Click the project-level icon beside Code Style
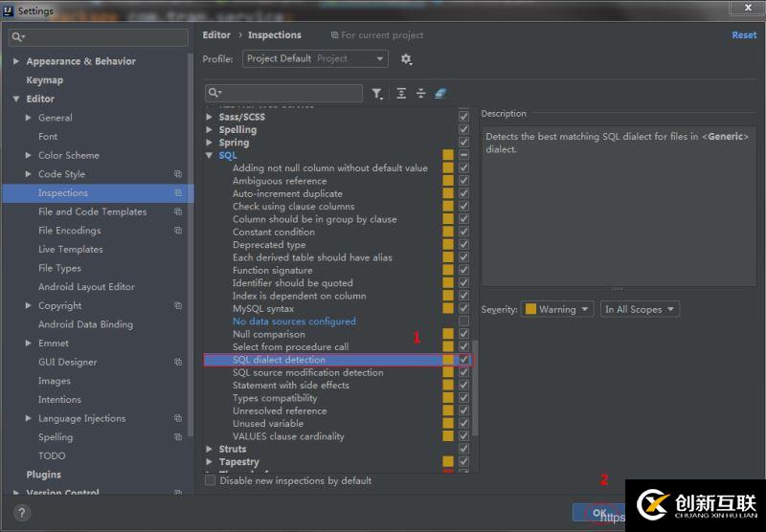This screenshot has width=766, height=532. pos(178,174)
